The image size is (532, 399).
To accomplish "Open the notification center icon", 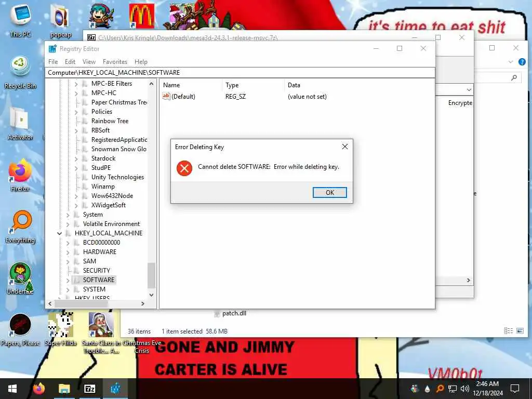I will point(515,389).
